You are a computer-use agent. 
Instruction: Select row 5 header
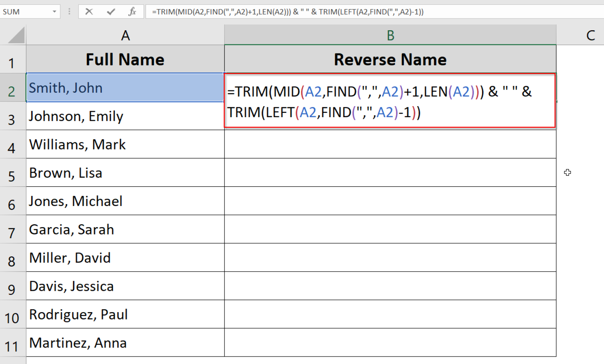(x=13, y=173)
